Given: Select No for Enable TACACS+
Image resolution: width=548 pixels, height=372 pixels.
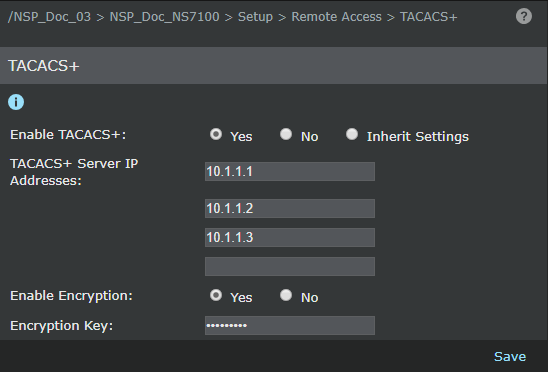Looking at the screenshot, I should pos(286,134).
